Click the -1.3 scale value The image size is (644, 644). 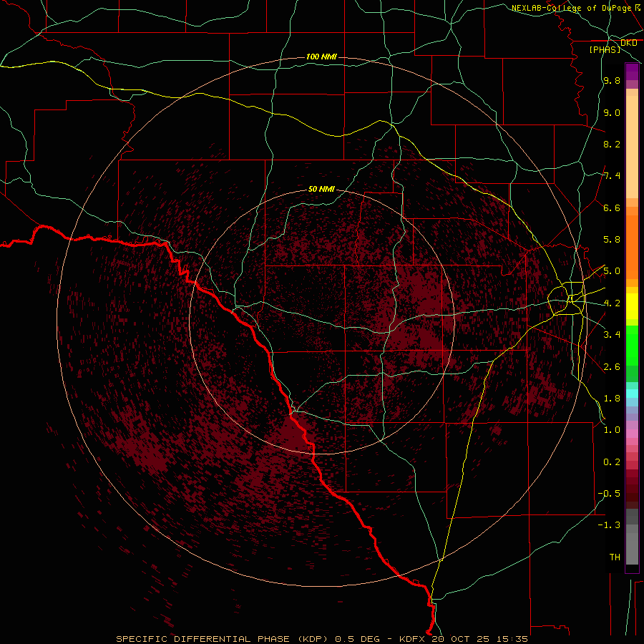pyautogui.click(x=609, y=525)
